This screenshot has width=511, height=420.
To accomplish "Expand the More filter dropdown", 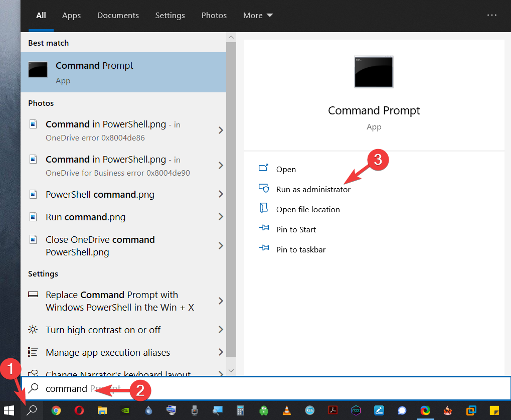I will click(258, 16).
